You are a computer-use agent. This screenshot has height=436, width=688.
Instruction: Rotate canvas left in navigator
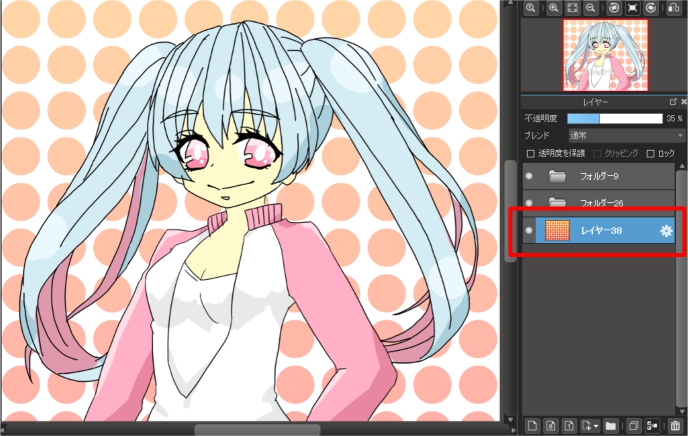614,7
